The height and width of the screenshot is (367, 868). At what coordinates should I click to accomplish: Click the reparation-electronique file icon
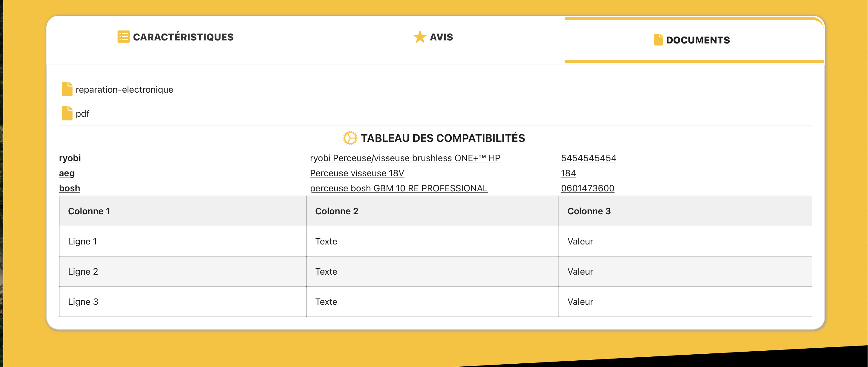point(67,89)
